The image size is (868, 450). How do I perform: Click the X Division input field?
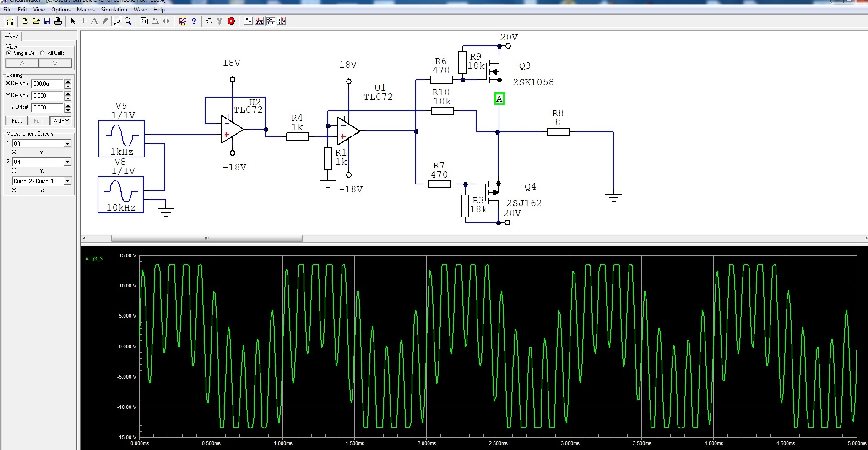47,84
